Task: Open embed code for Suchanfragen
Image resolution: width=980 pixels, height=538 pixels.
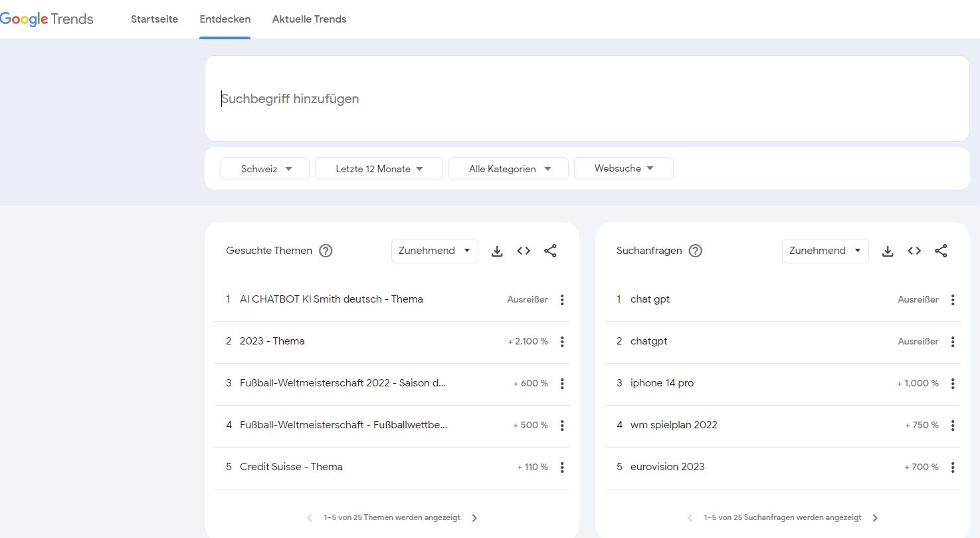Action: (914, 251)
